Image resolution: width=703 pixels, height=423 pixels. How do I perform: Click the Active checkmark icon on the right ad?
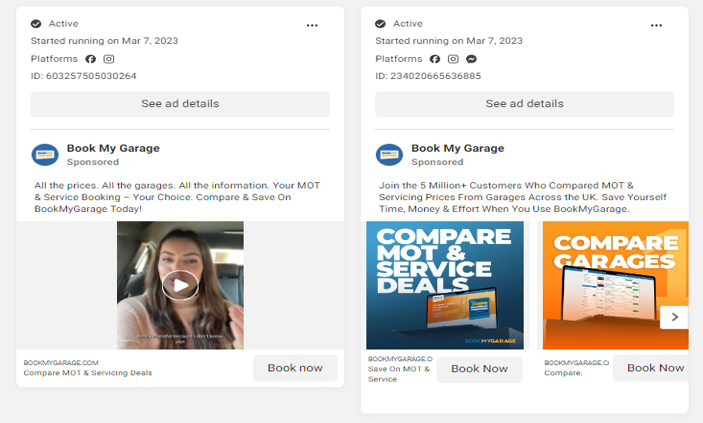[380, 24]
